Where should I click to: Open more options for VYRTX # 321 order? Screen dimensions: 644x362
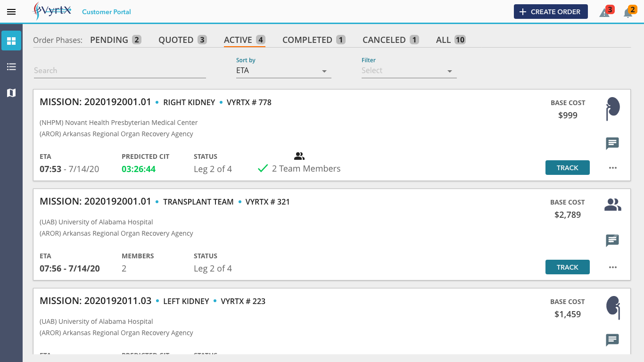[613, 267]
